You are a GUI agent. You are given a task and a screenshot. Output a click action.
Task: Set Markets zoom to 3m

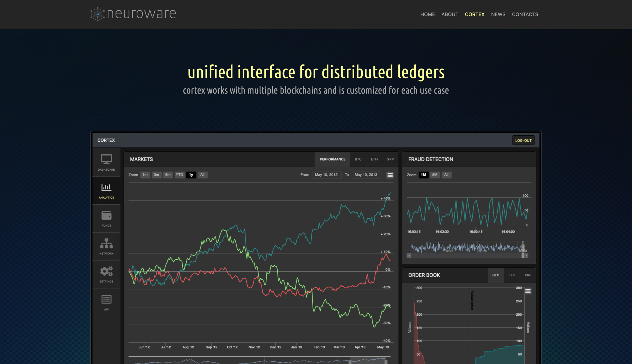tap(156, 175)
